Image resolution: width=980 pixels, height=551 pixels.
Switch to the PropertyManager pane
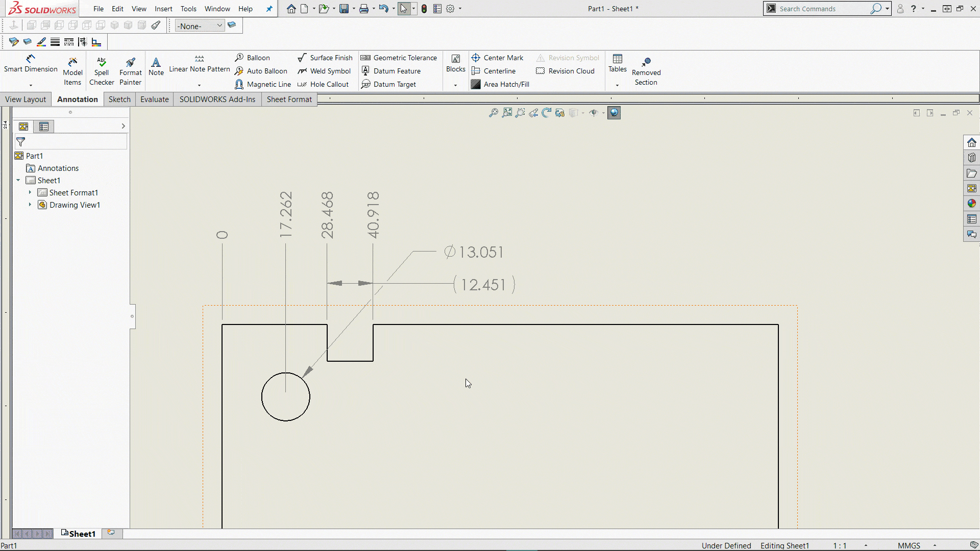(44, 127)
